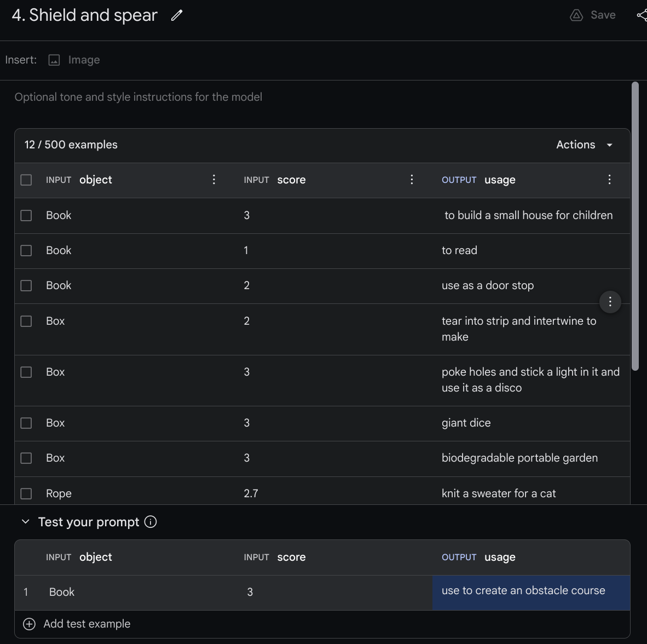Click the floating three-dot row menu button
This screenshot has height=644, width=647.
click(610, 302)
